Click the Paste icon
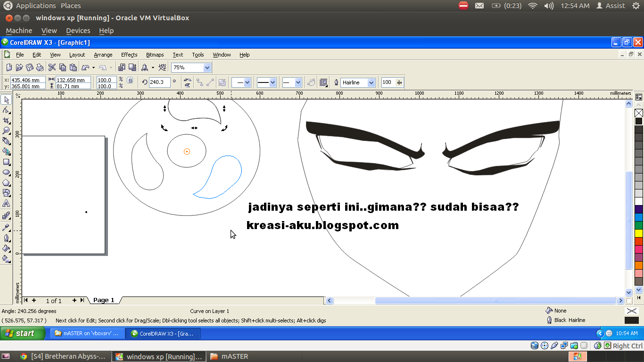The width and height of the screenshot is (644, 362). click(73, 67)
